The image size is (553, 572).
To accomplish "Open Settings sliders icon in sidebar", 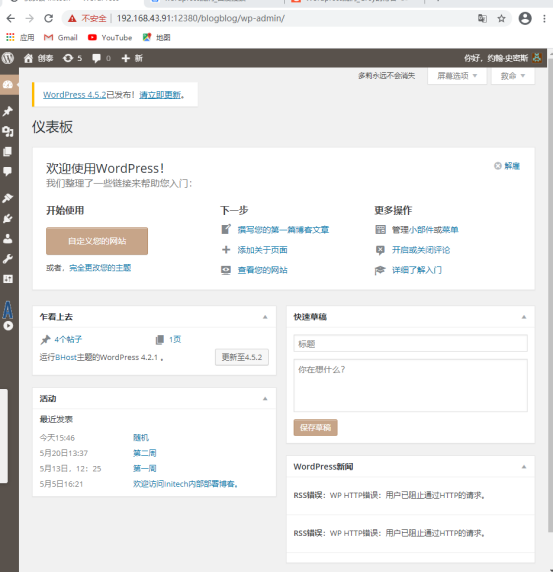I will pos(8,279).
